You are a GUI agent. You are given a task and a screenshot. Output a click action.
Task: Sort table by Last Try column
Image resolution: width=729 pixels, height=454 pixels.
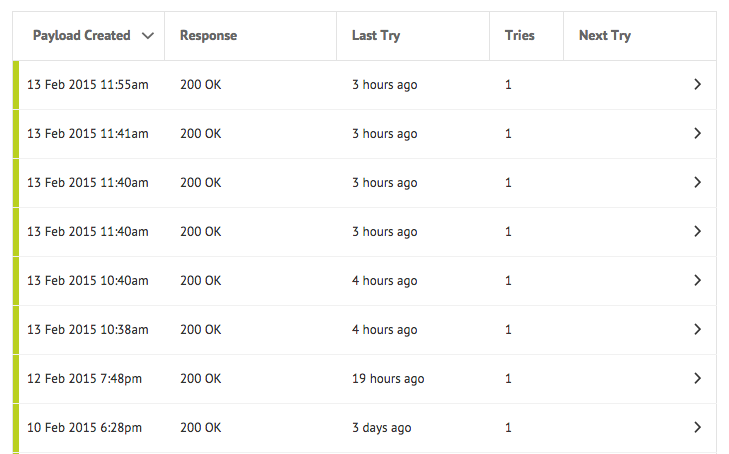pyautogui.click(x=376, y=35)
